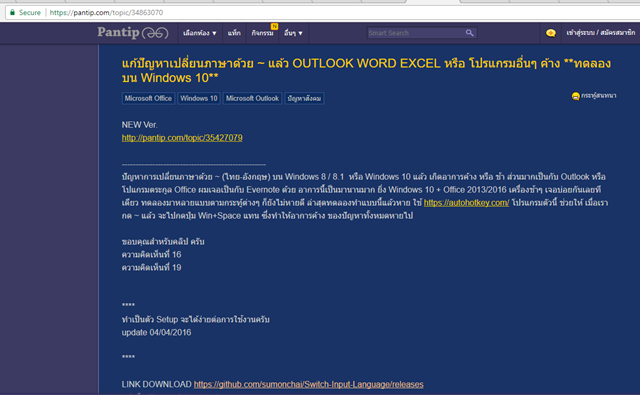640x395 pixels.
Task: Open the เลือกห้อง dropdown menu
Action: 200,33
